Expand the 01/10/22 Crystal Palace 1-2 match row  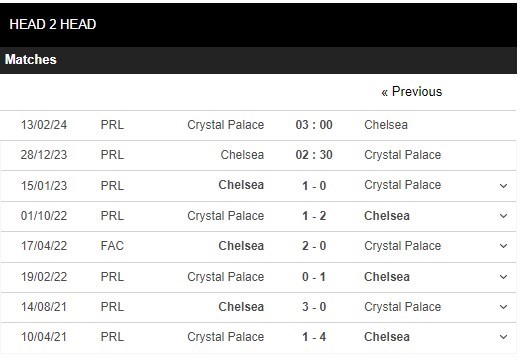pyautogui.click(x=503, y=216)
